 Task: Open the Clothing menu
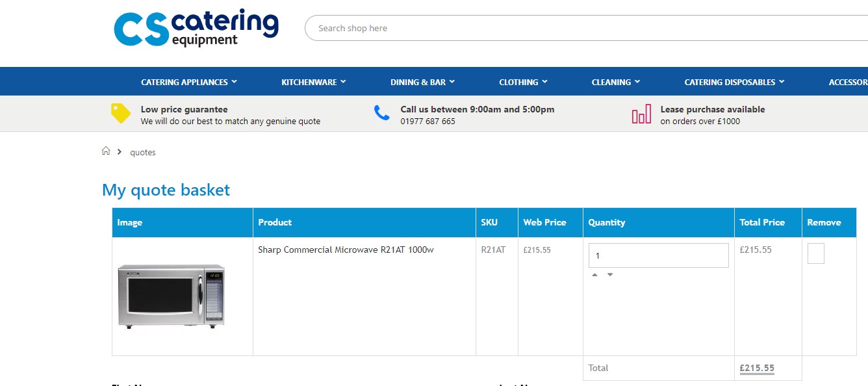(523, 82)
